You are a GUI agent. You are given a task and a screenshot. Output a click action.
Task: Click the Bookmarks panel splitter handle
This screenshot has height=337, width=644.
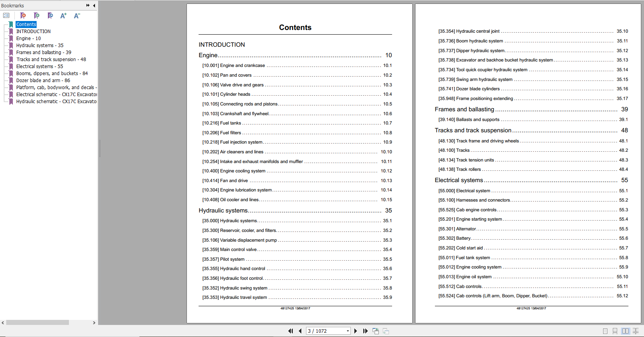tap(100, 149)
